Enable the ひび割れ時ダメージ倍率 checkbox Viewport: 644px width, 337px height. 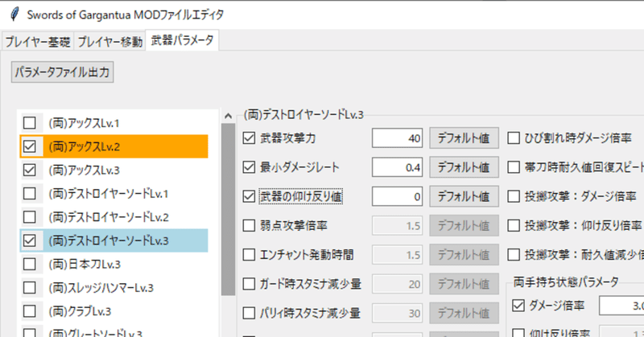514,138
